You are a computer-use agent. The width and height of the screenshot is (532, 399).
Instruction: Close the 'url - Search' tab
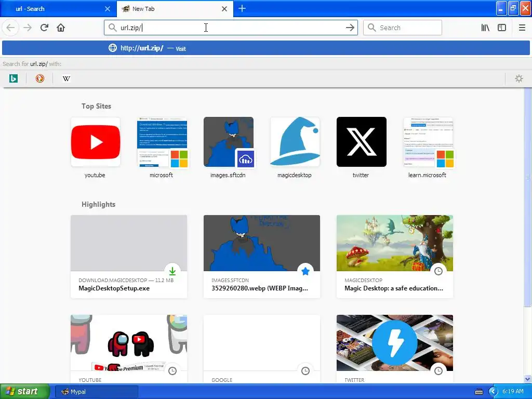(108, 9)
